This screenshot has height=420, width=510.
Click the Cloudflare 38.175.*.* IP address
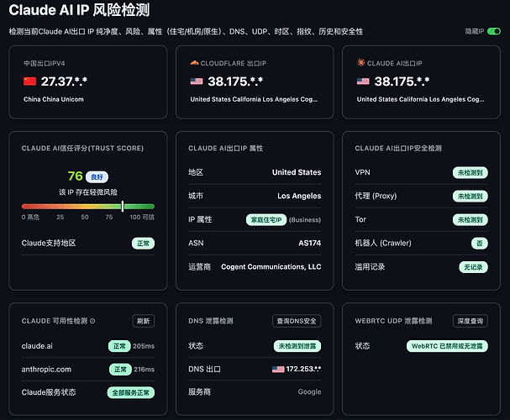pos(235,81)
